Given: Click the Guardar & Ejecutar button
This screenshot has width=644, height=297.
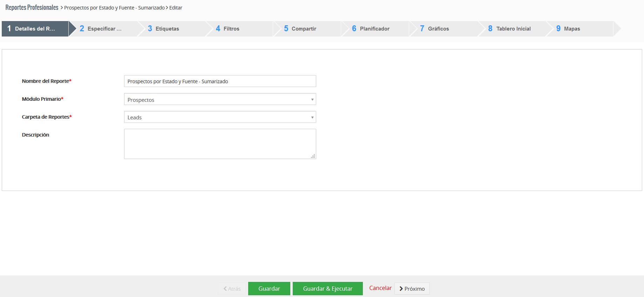Looking at the screenshot, I should [327, 289].
